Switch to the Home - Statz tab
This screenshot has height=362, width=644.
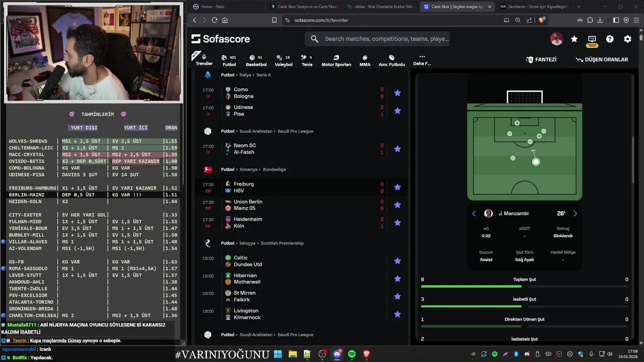point(226,7)
